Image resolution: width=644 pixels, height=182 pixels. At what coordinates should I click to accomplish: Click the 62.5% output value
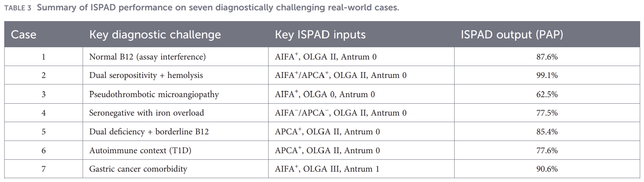pos(547,94)
